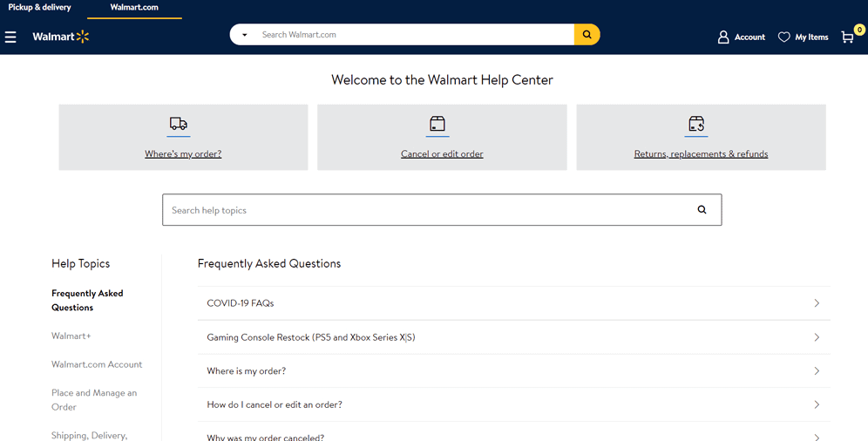The width and height of the screenshot is (868, 441).
Task: Click the Account person icon
Action: (x=723, y=37)
